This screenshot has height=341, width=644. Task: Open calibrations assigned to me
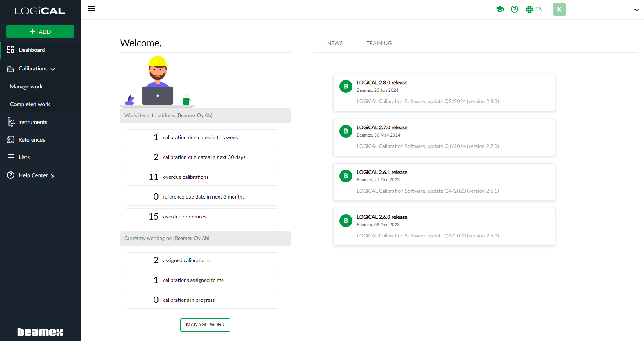(202, 280)
